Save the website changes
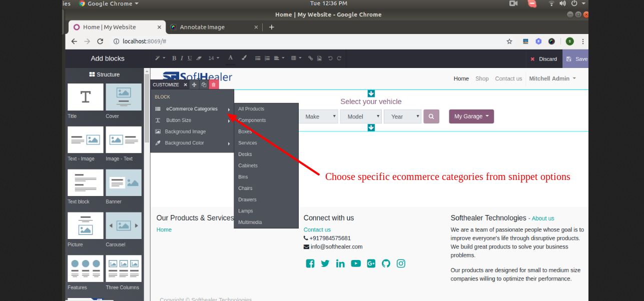 [576, 59]
